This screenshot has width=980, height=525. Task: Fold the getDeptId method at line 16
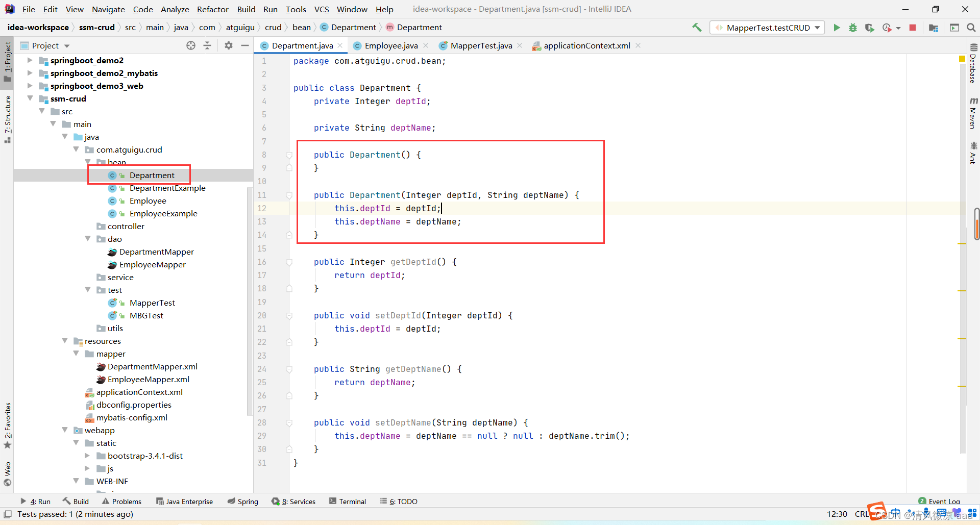pos(289,262)
